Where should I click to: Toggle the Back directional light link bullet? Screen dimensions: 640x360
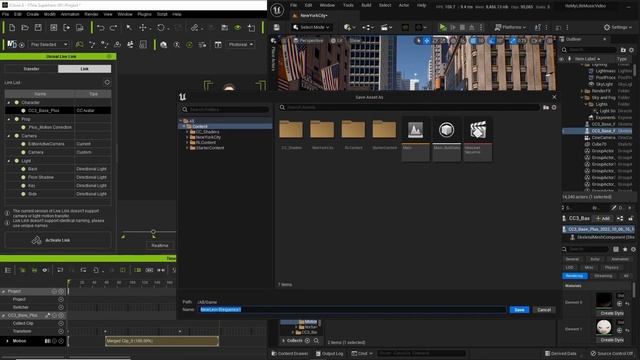[23, 169]
